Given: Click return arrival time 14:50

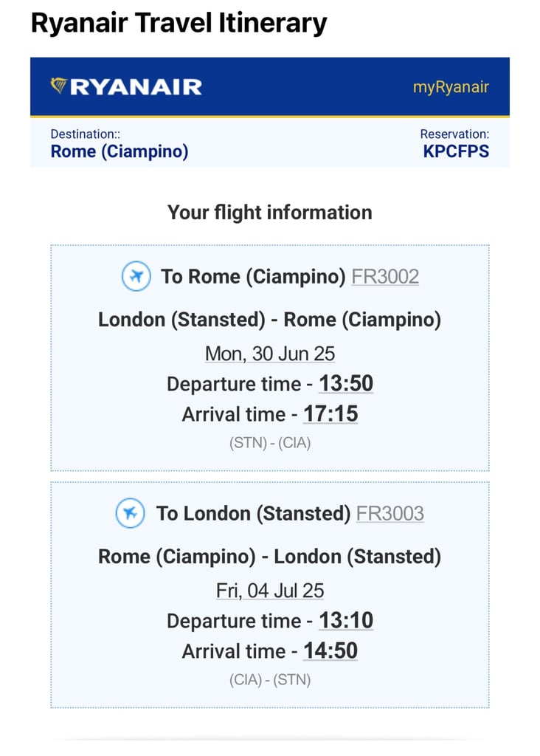Looking at the screenshot, I should point(330,651).
